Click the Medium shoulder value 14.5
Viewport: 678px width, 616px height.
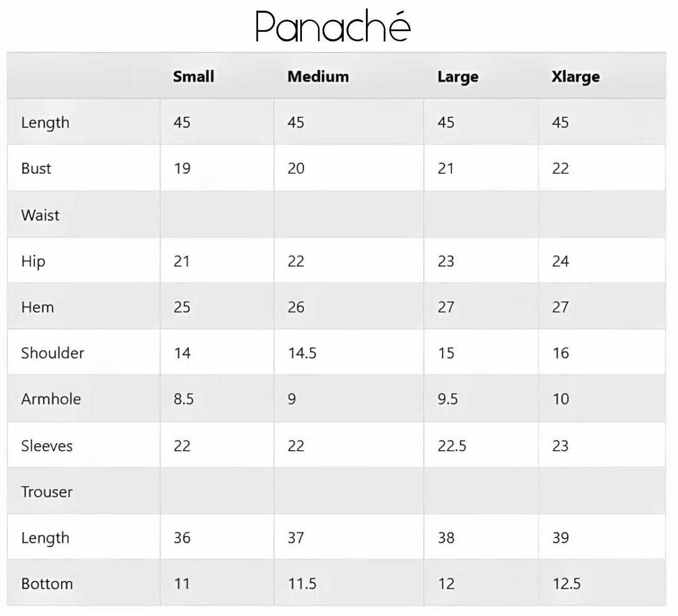[302, 353]
